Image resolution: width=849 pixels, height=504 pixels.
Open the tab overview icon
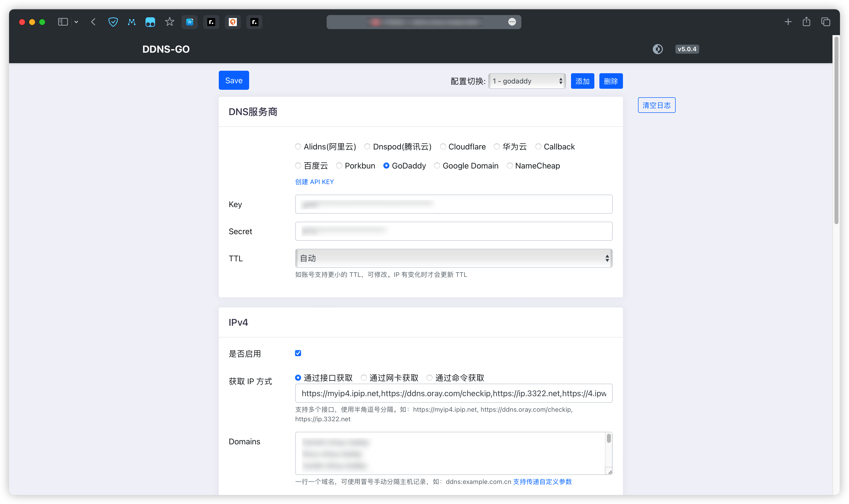(x=826, y=22)
